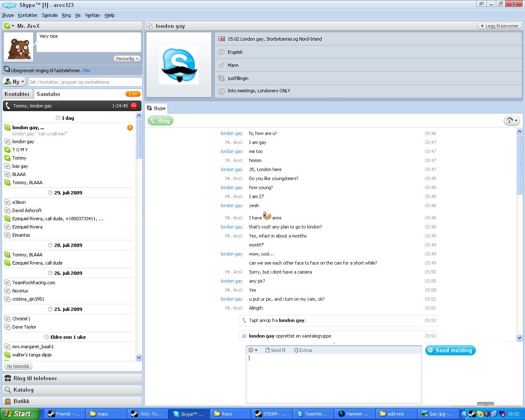Click the gender icon beside Mann
This screenshot has width=525, height=420.
(x=221, y=65)
